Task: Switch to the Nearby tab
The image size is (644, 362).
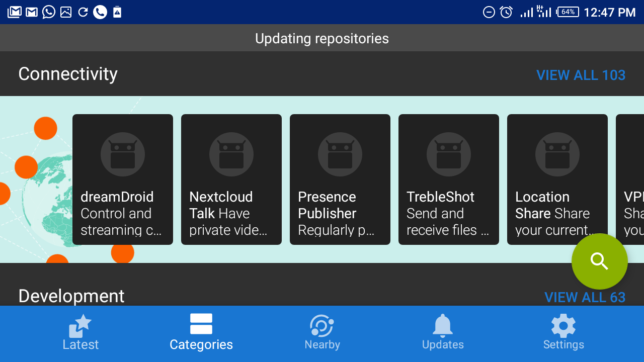Action: [322, 334]
